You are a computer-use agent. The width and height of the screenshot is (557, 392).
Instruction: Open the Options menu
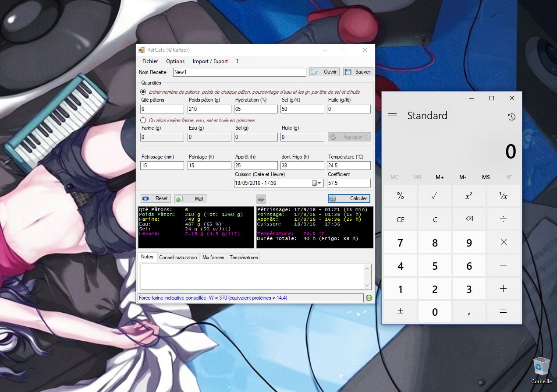(x=175, y=61)
